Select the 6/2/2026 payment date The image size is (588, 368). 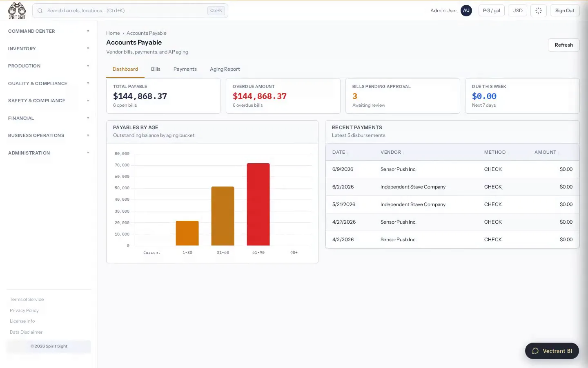pos(343,187)
